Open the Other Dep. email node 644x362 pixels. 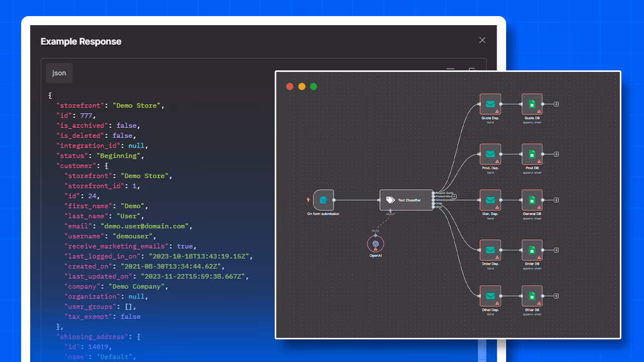click(x=490, y=296)
